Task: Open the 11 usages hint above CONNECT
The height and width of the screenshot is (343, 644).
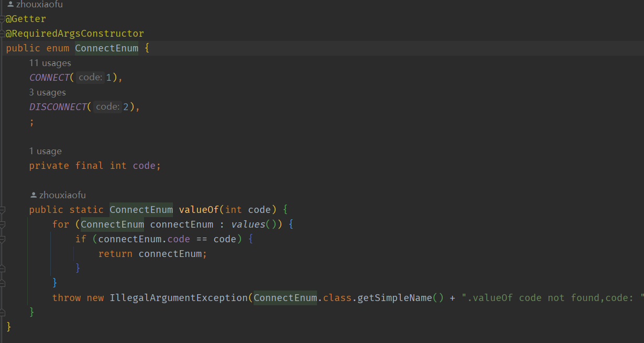Action: click(50, 63)
